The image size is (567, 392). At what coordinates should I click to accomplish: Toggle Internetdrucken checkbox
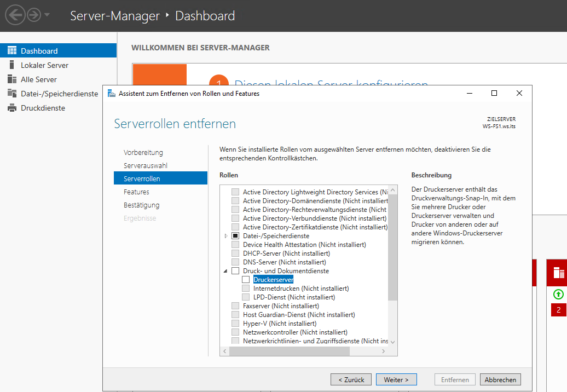(246, 288)
